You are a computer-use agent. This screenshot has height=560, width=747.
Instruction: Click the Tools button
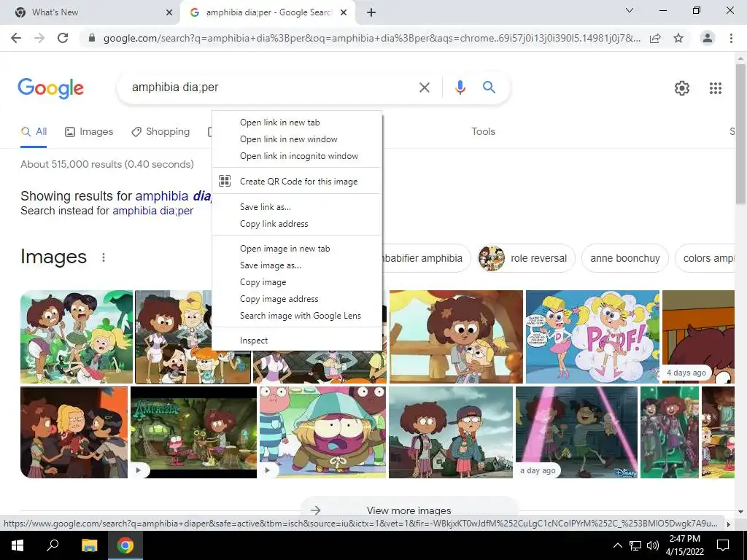click(x=483, y=131)
